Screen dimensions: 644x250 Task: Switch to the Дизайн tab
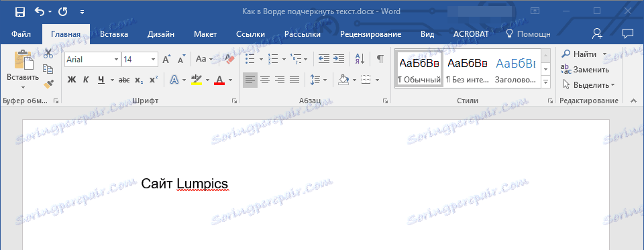pos(160,34)
